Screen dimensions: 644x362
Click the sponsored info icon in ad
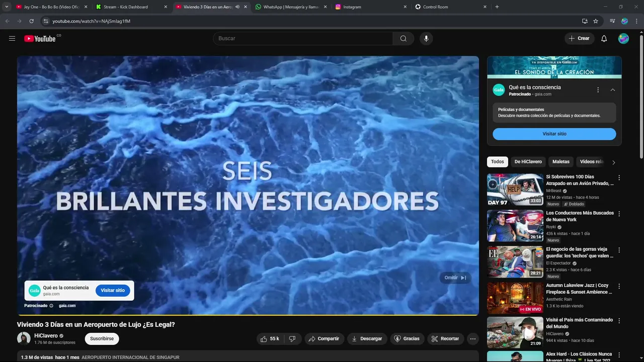coord(51,306)
